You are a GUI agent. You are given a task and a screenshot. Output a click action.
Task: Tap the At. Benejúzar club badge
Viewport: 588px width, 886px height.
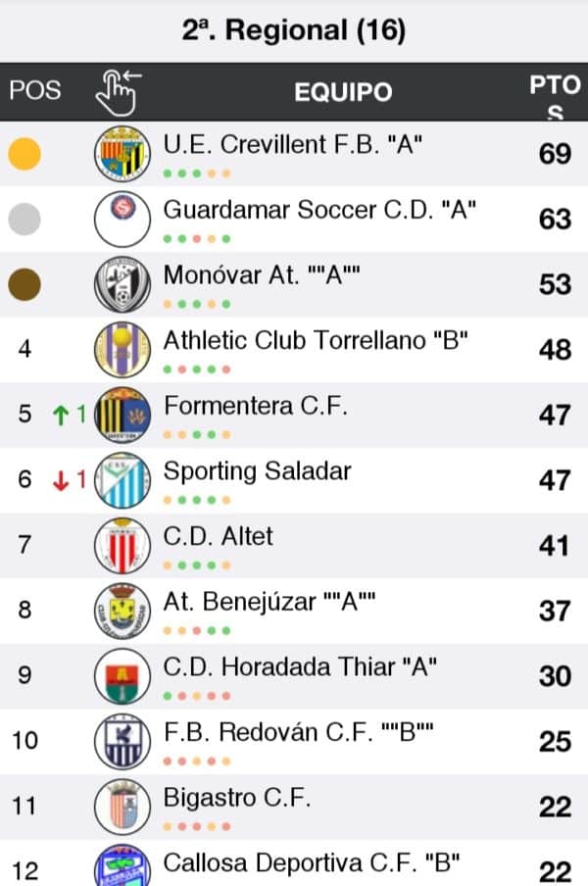pyautogui.click(x=122, y=611)
